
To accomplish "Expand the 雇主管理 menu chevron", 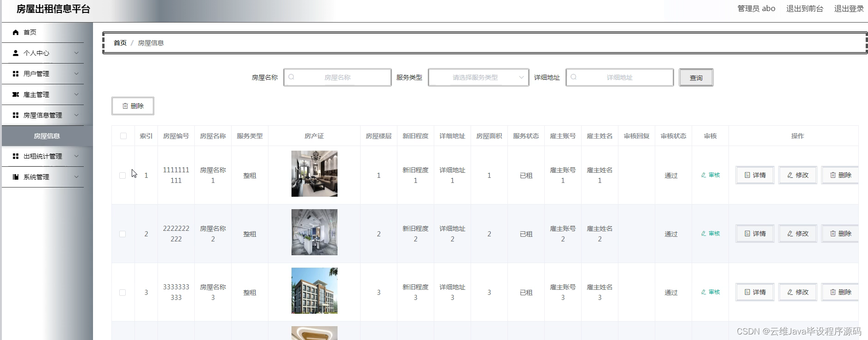I will click(x=76, y=94).
